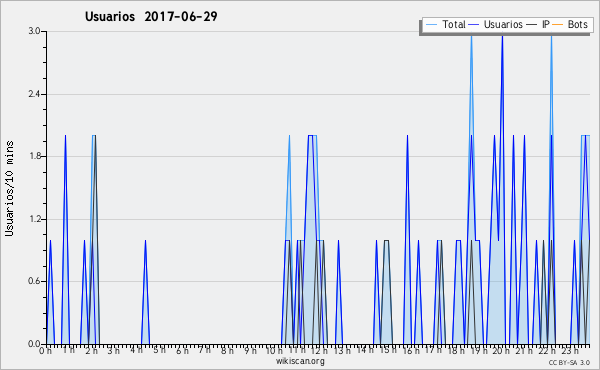The height and width of the screenshot is (370, 600).
Task: Click the chart title 'Usuarios 2017-06-29'
Action: point(151,17)
